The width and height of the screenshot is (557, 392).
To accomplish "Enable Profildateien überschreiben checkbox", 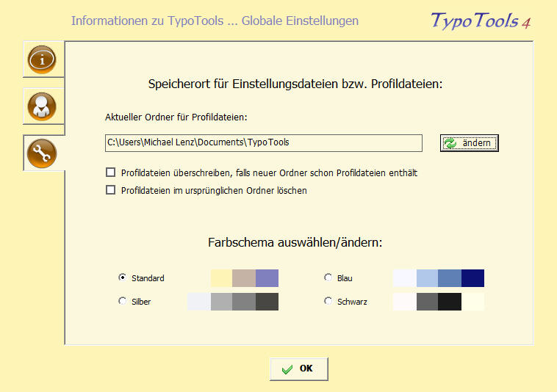I will point(111,173).
